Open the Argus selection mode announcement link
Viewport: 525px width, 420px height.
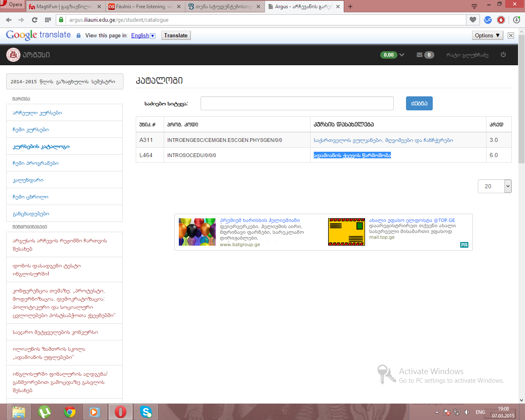[64, 244]
